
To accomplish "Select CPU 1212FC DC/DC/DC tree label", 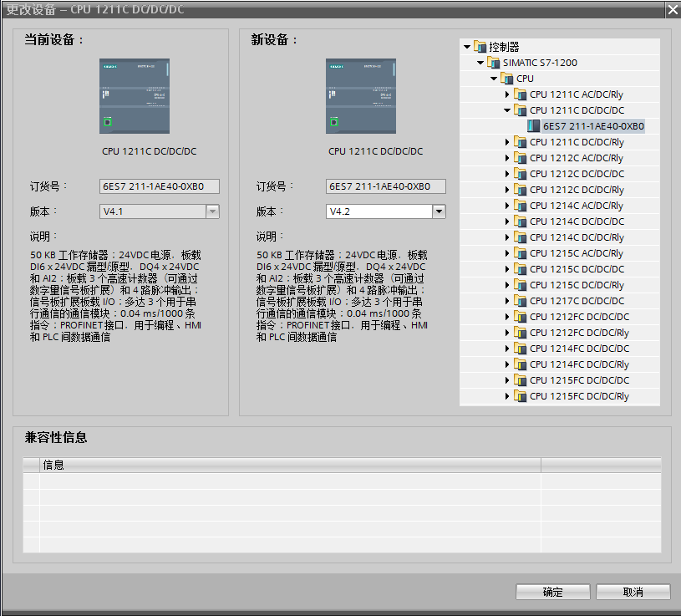I will (579, 317).
